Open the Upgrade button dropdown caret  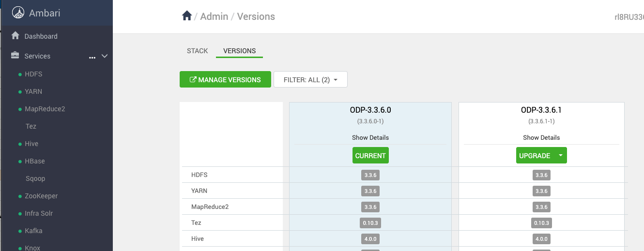pos(560,155)
